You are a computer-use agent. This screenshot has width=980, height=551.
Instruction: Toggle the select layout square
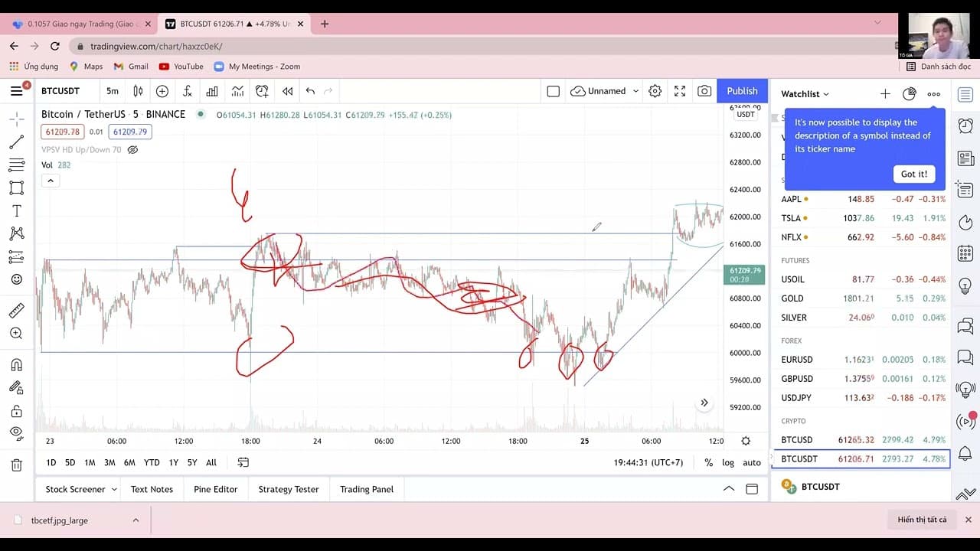tap(554, 91)
